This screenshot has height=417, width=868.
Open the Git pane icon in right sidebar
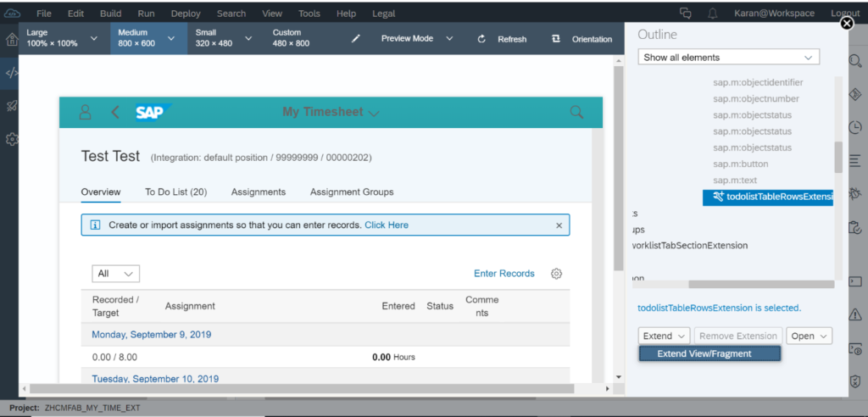[856, 94]
